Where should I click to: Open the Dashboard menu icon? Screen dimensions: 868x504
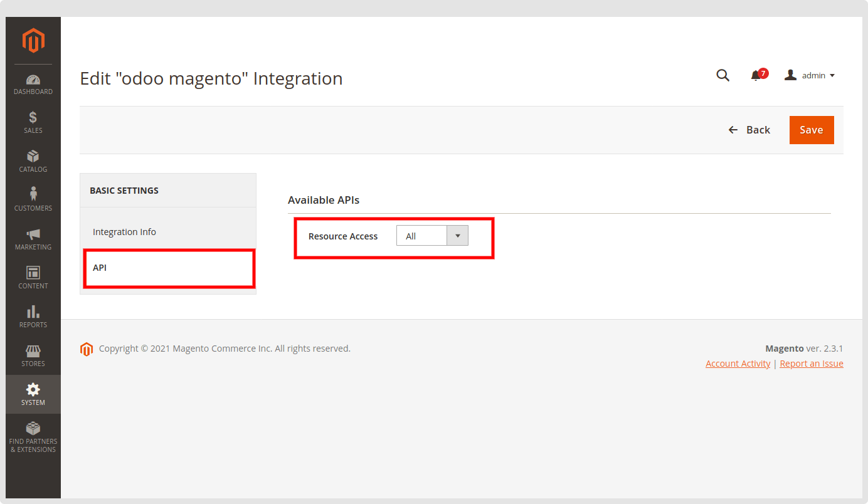click(x=33, y=80)
